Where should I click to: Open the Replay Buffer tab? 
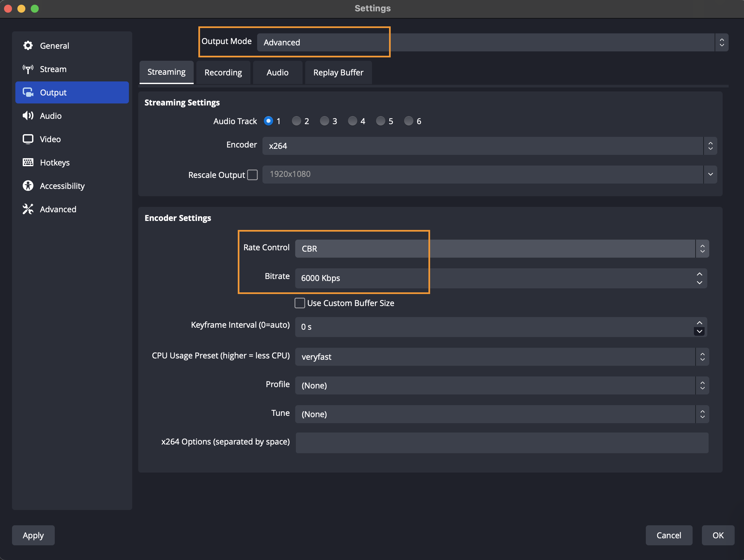click(338, 73)
